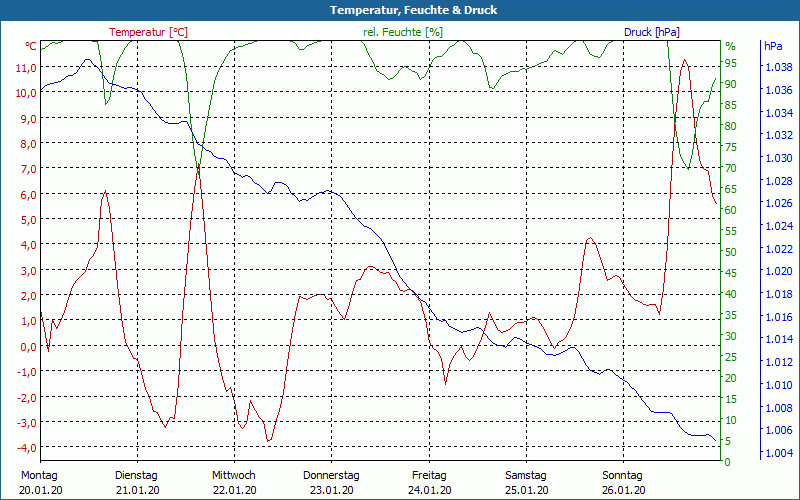The width and height of the screenshot is (800, 500).
Task: Select the red Temperatur [°C] legend label
Action: click(148, 32)
